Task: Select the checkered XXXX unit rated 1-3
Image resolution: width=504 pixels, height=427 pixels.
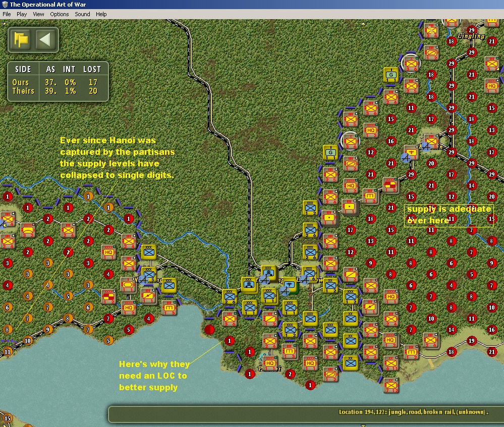Action: 391,186
